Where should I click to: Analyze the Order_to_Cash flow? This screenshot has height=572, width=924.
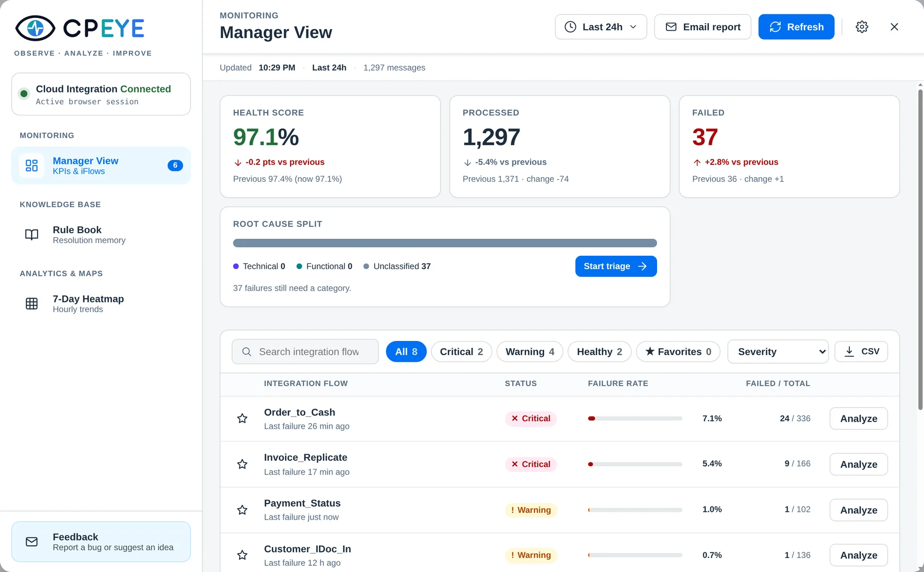(858, 418)
